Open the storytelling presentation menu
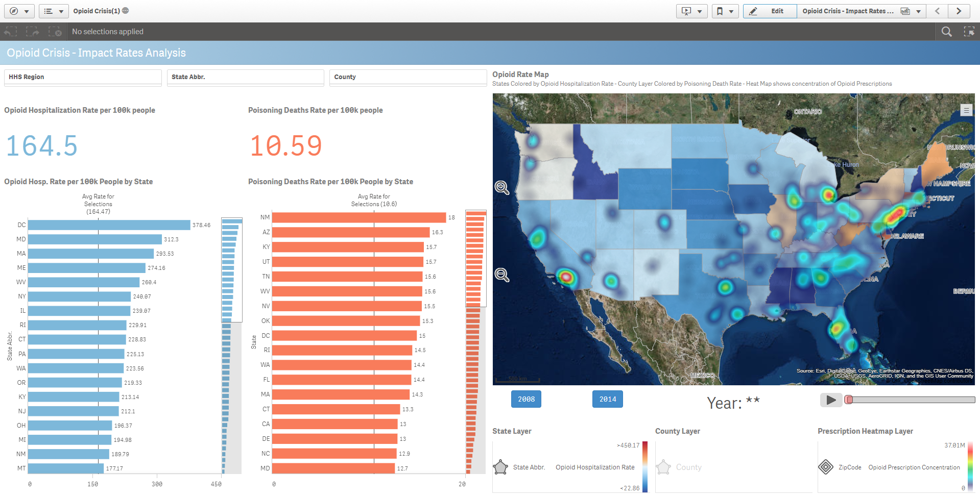Image resolution: width=980 pixels, height=497 pixels. (x=691, y=11)
